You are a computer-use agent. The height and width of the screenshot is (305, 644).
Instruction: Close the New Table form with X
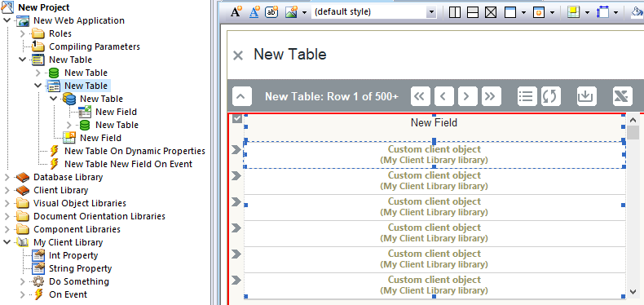click(238, 55)
